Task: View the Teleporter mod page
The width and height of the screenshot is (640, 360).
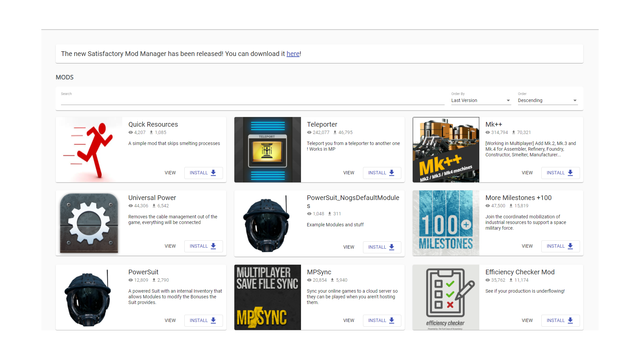Action: click(x=349, y=173)
